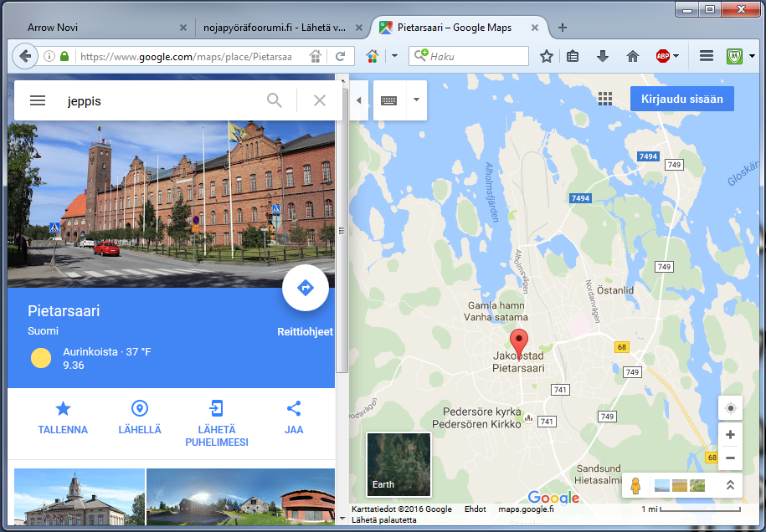This screenshot has height=532, width=766.
Task: Share the place with Jaa
Action: (x=293, y=409)
